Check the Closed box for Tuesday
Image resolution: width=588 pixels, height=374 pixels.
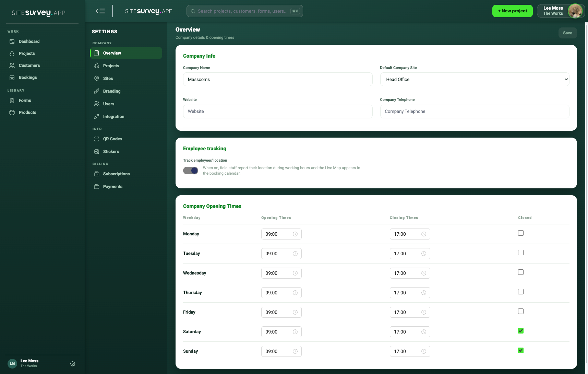[521, 253]
